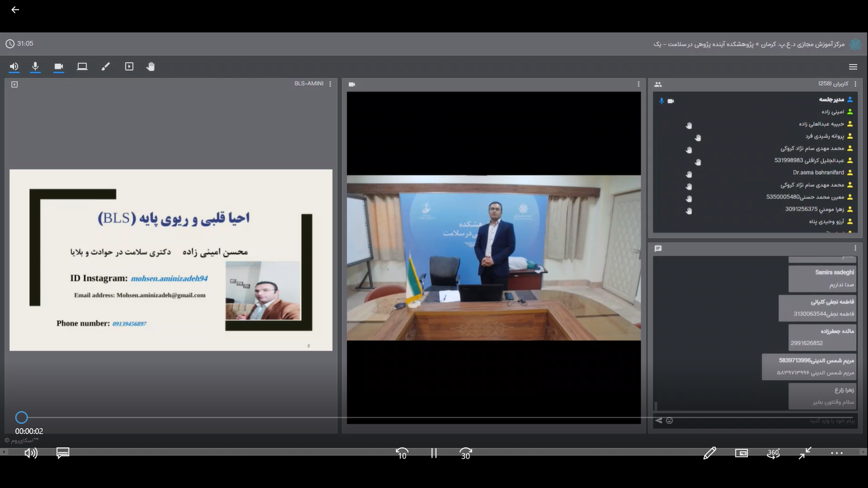Open the hamburger menu at top right

[853, 67]
